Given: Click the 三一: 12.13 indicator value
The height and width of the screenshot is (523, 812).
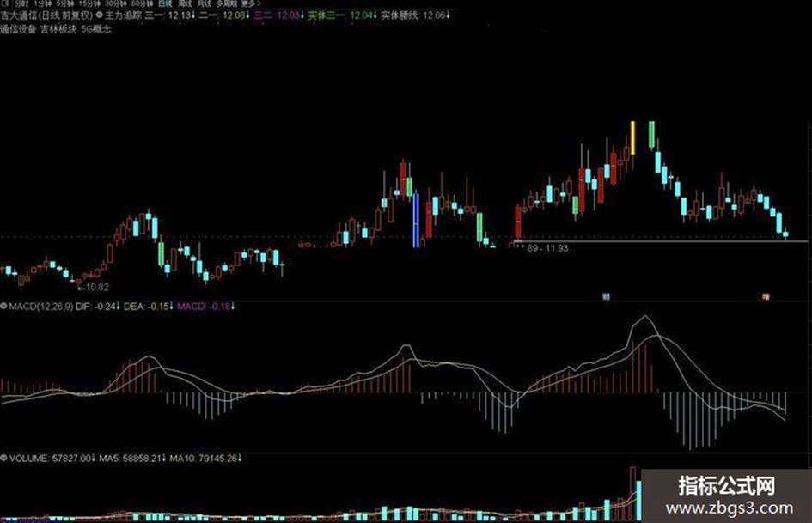Looking at the screenshot, I should [169, 15].
